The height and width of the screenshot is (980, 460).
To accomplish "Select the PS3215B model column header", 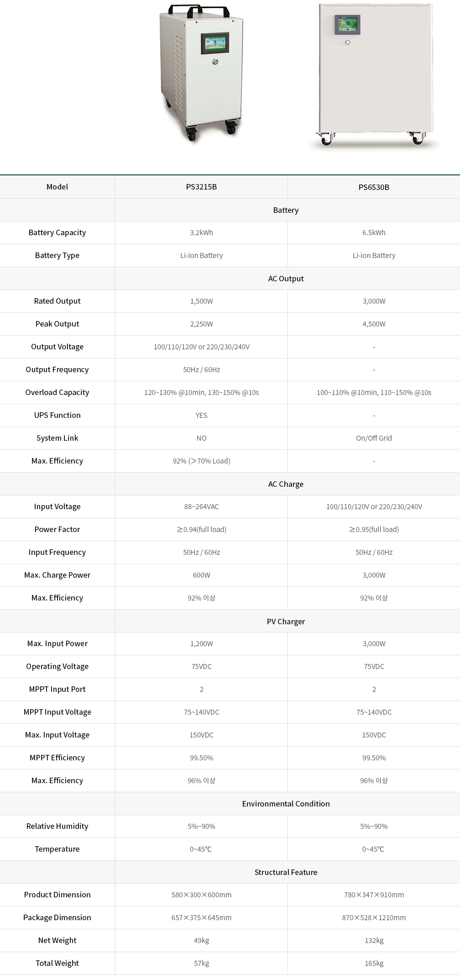I will click(201, 187).
